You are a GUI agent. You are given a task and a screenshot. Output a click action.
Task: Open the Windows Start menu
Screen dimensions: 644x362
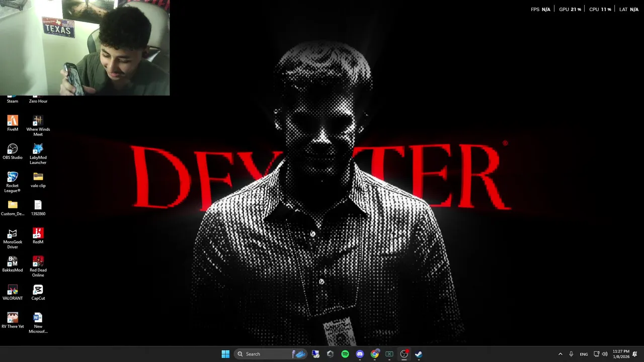(225, 354)
